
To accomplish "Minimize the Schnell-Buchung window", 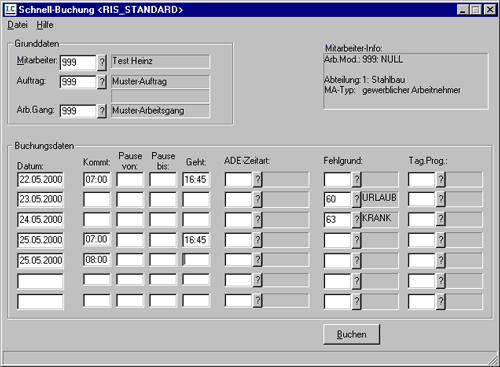I will click(x=462, y=10).
